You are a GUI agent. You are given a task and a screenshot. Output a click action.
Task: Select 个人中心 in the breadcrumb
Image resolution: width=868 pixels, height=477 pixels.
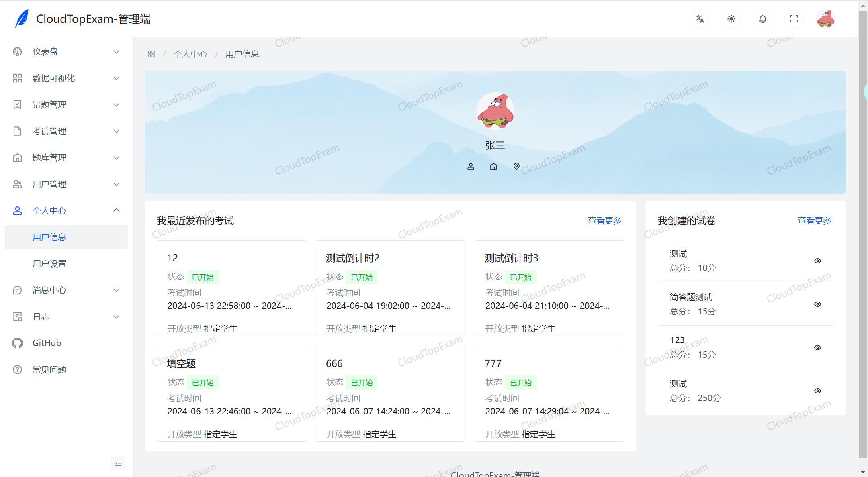coord(191,53)
